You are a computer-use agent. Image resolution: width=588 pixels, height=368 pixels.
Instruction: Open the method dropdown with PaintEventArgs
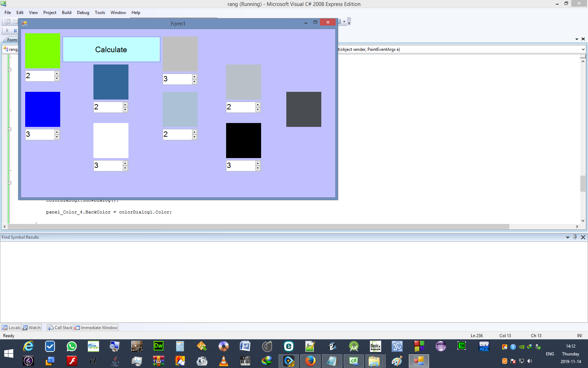583,49
